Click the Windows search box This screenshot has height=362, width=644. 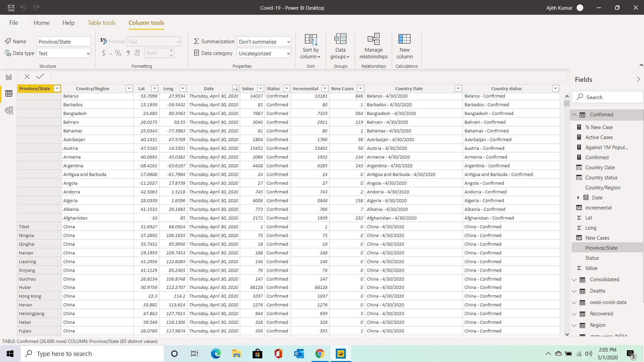coord(92,354)
